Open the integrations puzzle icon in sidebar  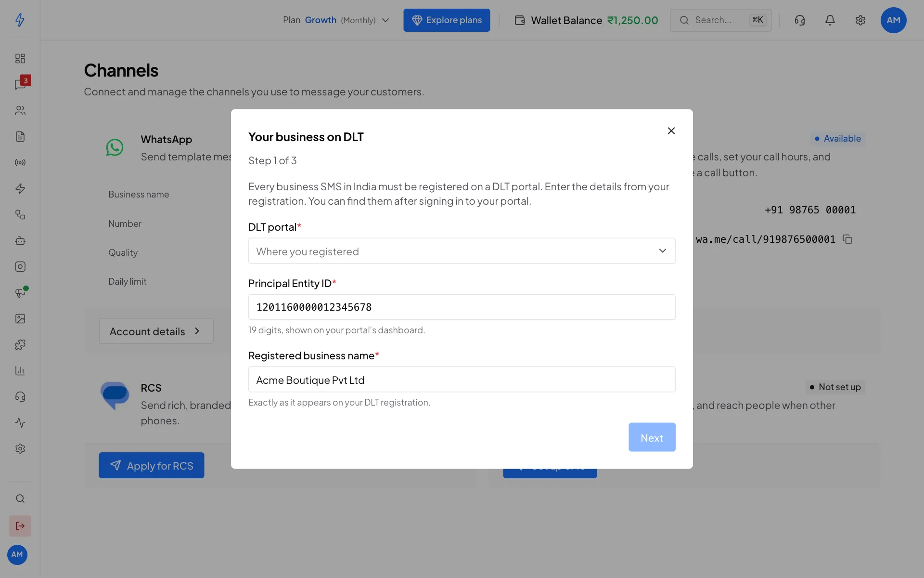point(20,344)
